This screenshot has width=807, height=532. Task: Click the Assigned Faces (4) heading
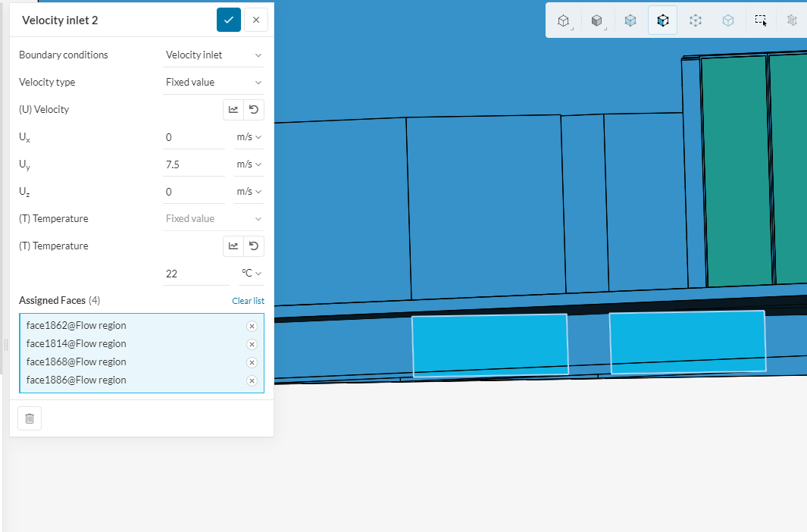tap(60, 300)
